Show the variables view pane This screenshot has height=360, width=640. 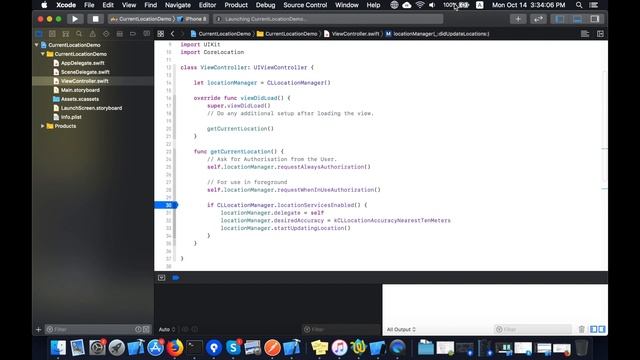coord(593,329)
